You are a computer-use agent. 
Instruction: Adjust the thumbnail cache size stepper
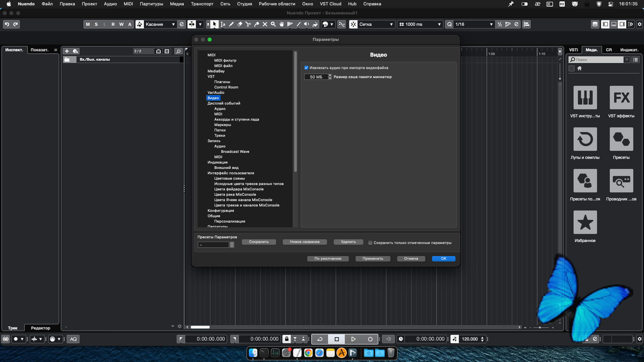330,77
